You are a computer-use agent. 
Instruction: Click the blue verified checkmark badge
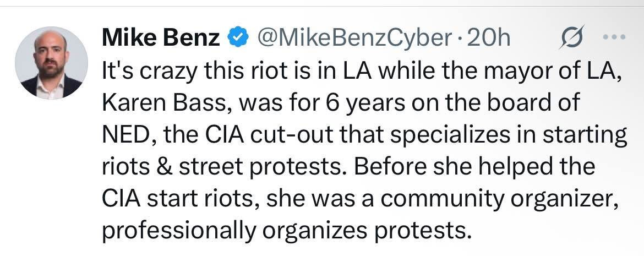(238, 39)
